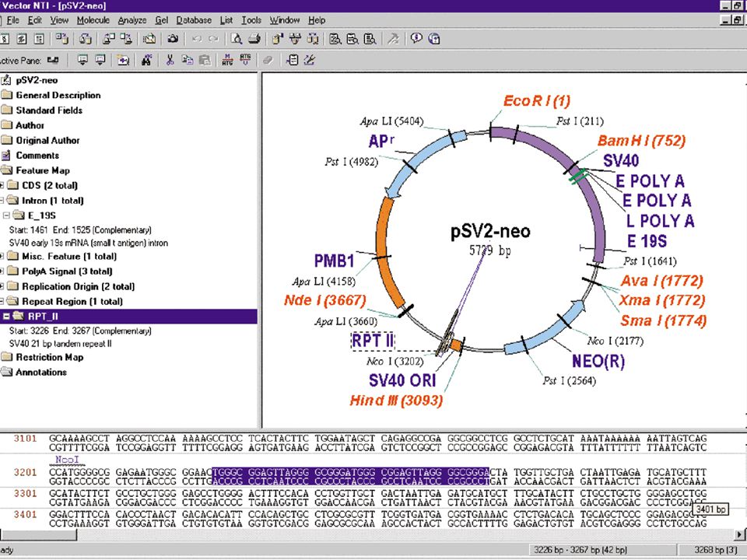Click the EcoR I (1) site label
Image resolution: width=747 pixels, height=560 pixels.
pyautogui.click(x=537, y=101)
